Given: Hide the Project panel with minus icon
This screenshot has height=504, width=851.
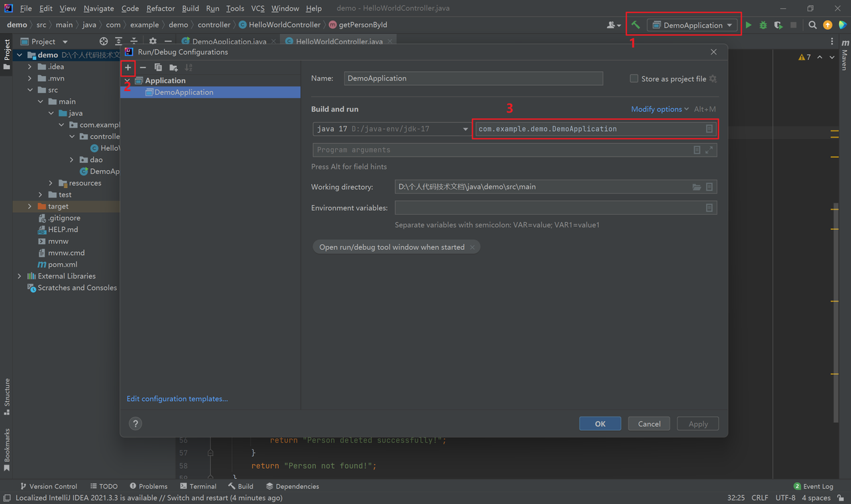Looking at the screenshot, I should click(168, 41).
